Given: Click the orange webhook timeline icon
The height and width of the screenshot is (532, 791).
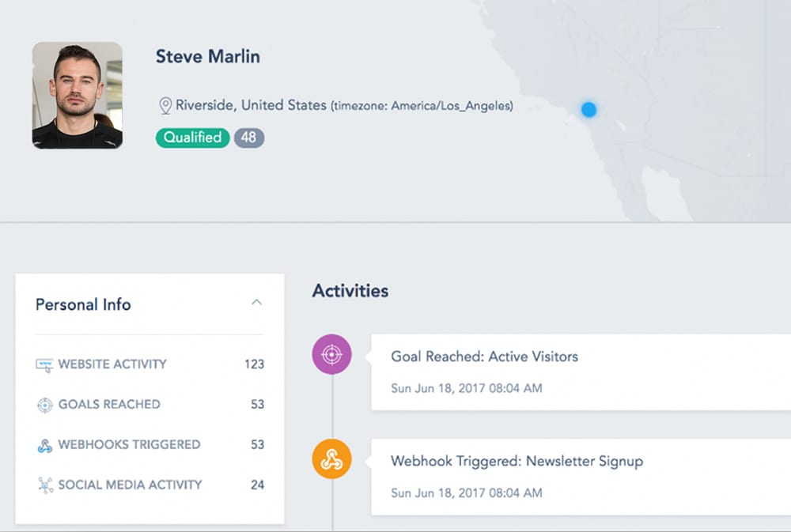Looking at the screenshot, I should point(331,459).
